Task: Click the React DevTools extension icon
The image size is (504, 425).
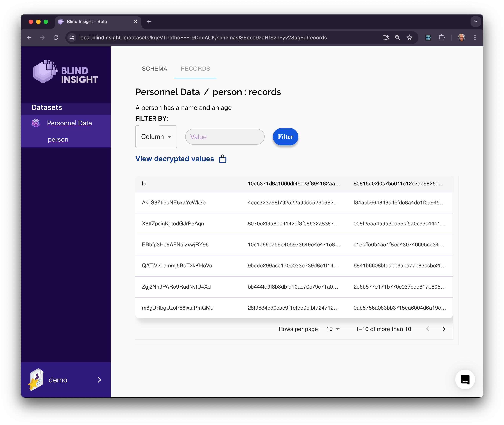Action: 428,38
